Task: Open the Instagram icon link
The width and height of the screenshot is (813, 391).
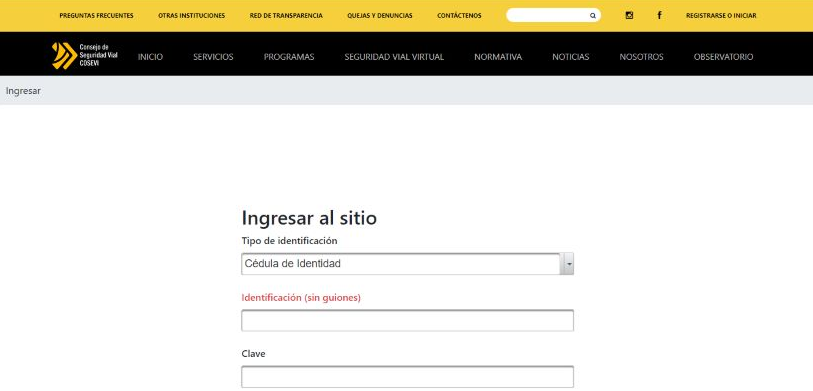Action: (629, 16)
